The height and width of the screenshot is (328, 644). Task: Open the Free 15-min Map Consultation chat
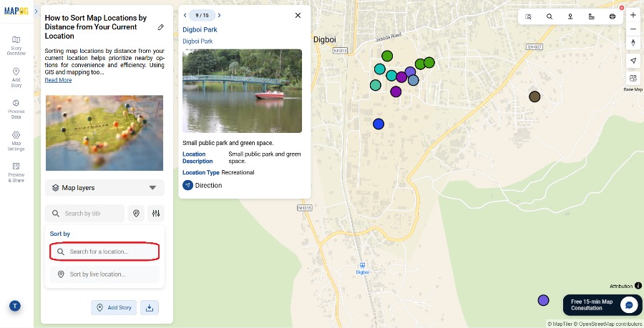pyautogui.click(x=602, y=305)
